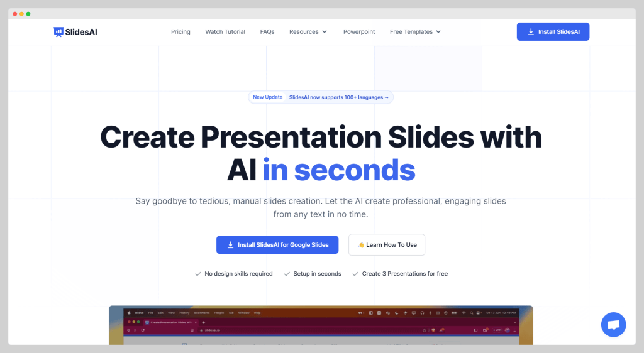Viewport: 644px width, 353px height.
Task: Go to the FAQs section
Action: point(267,31)
